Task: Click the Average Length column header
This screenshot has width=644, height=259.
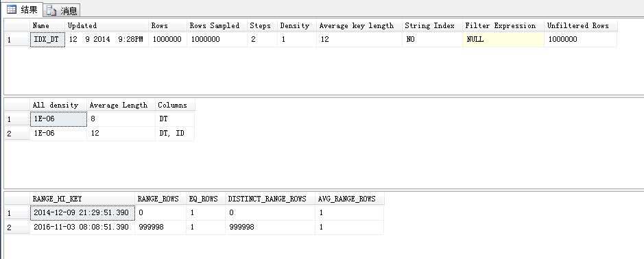Action: pos(121,105)
